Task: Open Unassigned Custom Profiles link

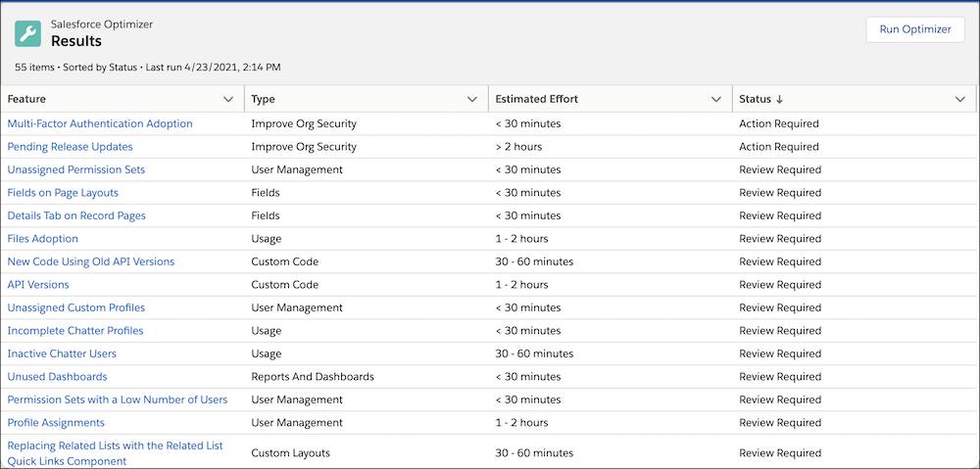Action: tap(76, 307)
